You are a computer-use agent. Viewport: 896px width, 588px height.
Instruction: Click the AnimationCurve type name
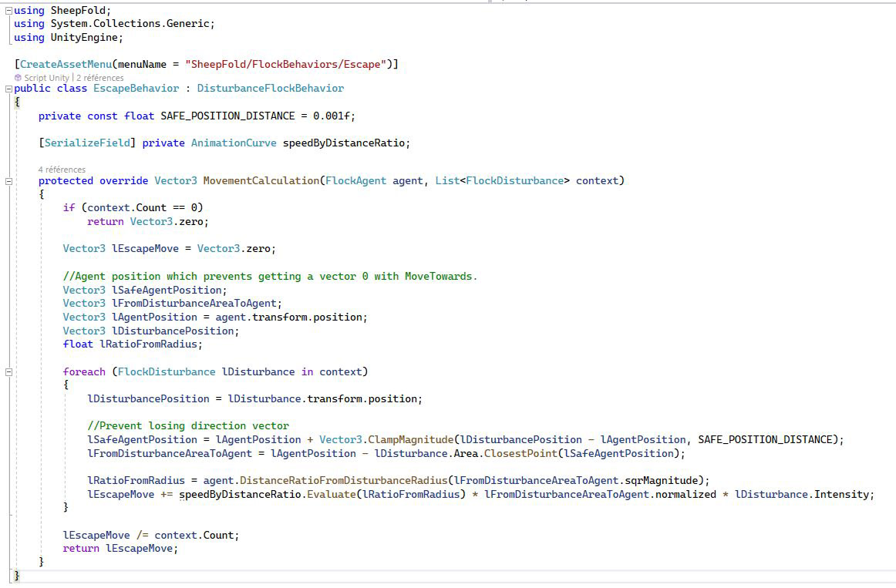tap(234, 143)
